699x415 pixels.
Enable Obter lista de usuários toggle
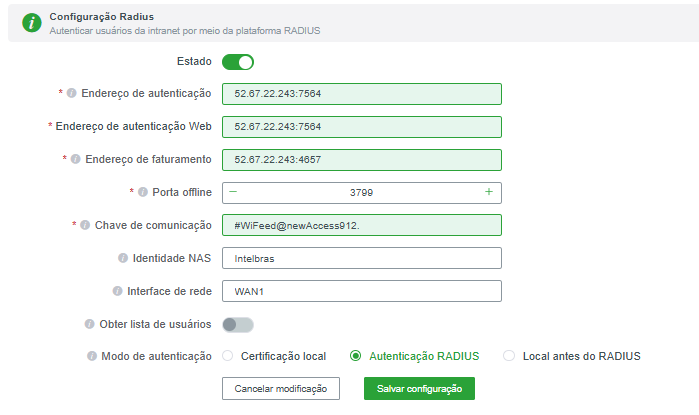click(238, 324)
